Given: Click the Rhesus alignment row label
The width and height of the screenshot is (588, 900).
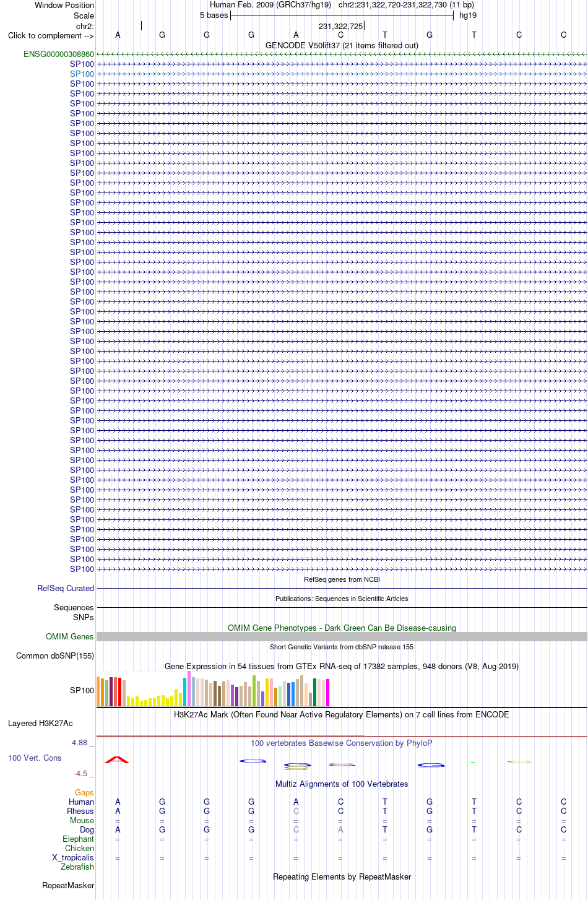Looking at the screenshot, I should 80,811.
